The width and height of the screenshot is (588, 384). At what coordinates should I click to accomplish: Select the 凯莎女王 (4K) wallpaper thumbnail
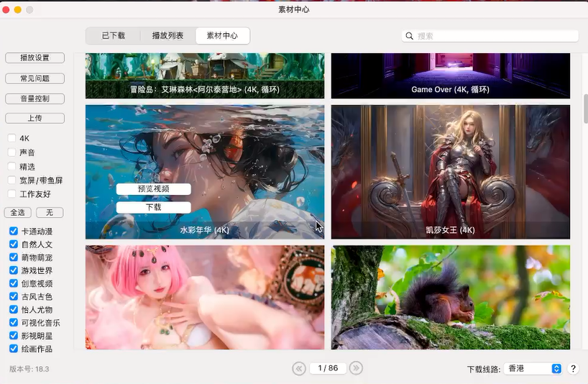(451, 172)
